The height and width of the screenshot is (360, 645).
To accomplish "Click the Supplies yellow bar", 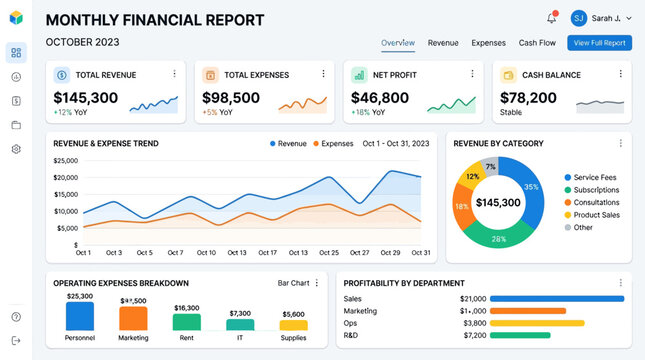I will click(x=294, y=325).
